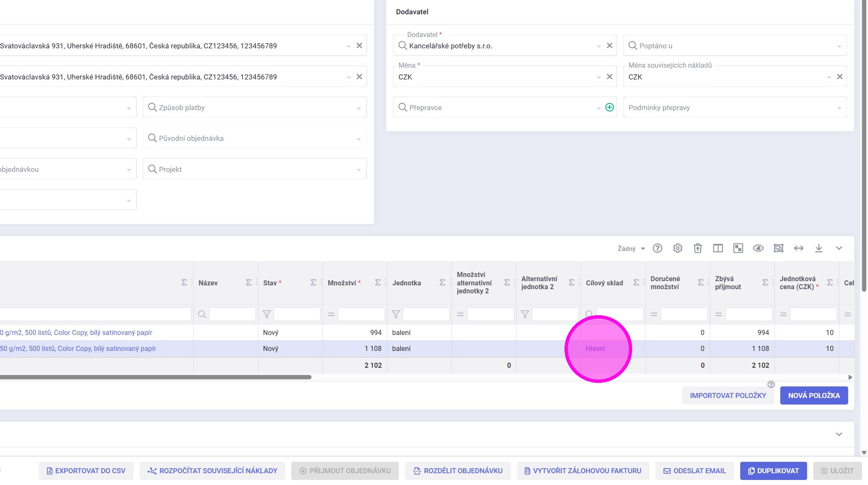
Task: Click the DUPLIKOVAT button
Action: click(x=773, y=471)
